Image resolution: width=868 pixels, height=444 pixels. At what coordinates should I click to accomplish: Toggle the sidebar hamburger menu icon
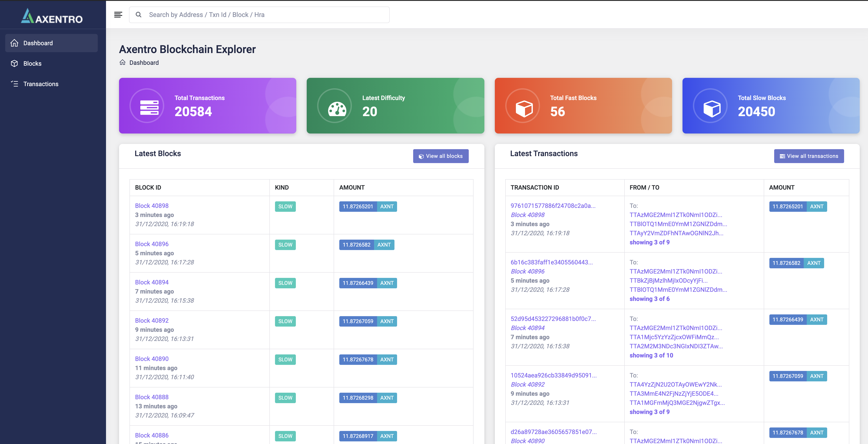[118, 15]
